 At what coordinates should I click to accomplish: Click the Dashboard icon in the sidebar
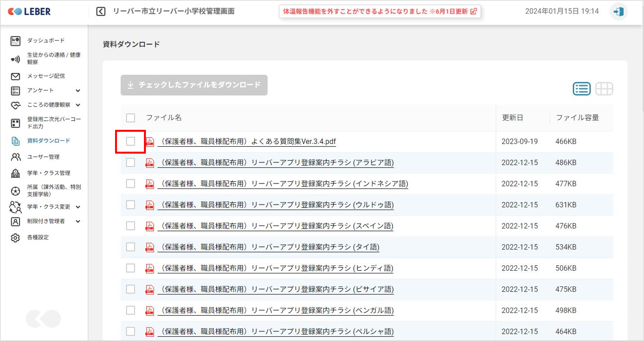pos(15,41)
